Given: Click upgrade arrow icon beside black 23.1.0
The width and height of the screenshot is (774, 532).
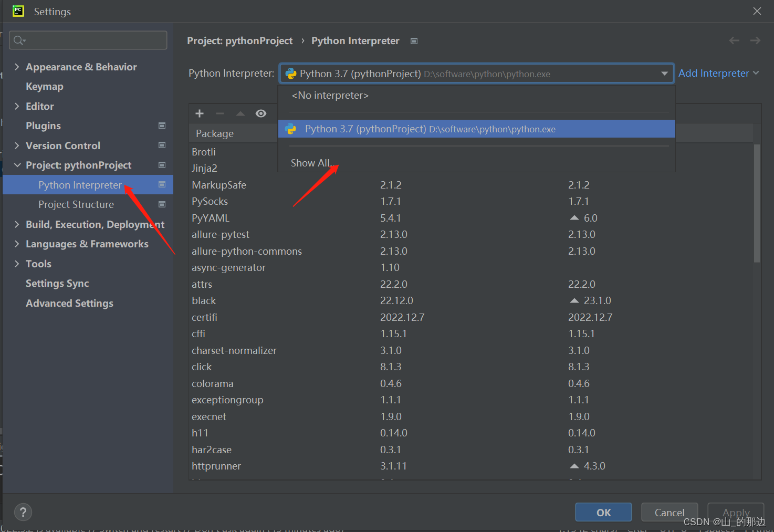Looking at the screenshot, I should [574, 300].
